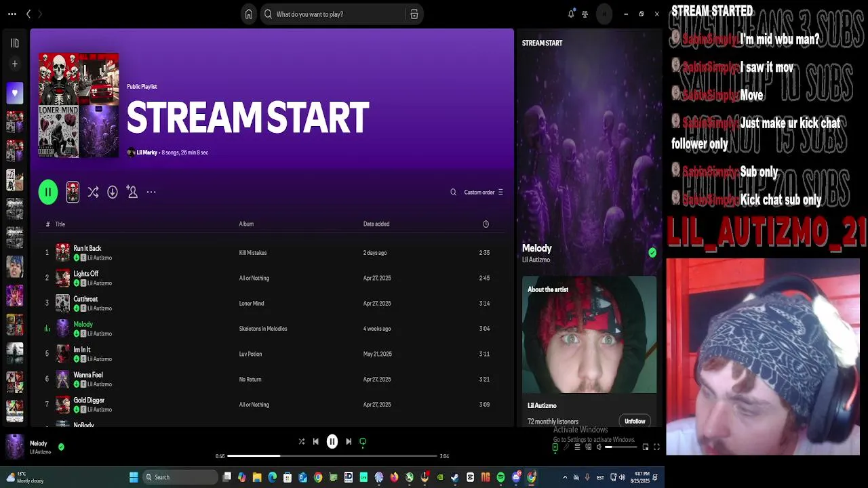
Task: Go back using the back arrow
Action: 28,14
